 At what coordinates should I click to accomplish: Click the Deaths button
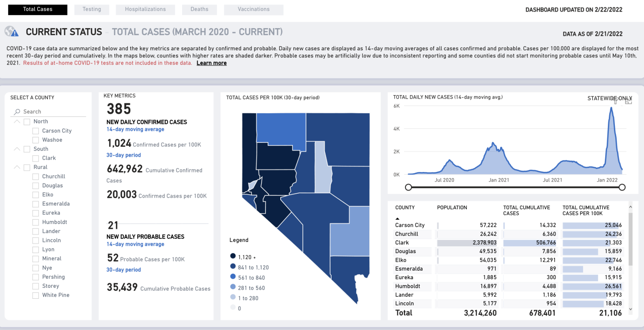pyautogui.click(x=199, y=10)
